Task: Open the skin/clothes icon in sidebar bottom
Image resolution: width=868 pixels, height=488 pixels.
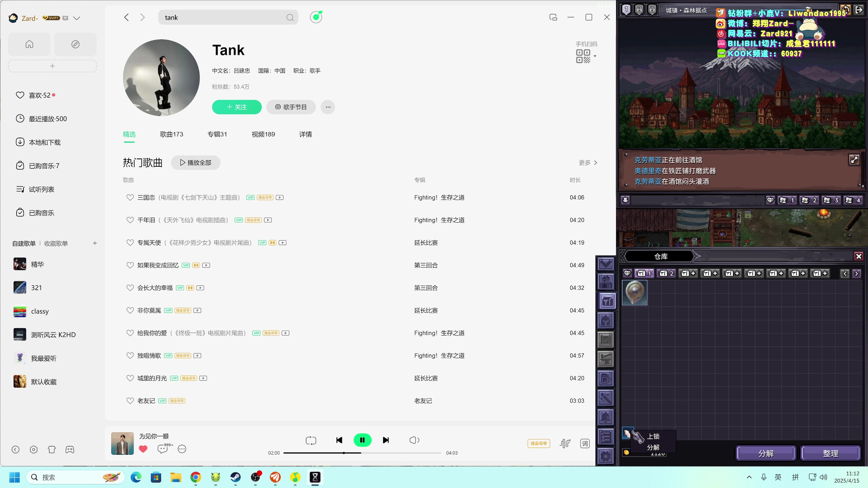Action: pyautogui.click(x=52, y=450)
